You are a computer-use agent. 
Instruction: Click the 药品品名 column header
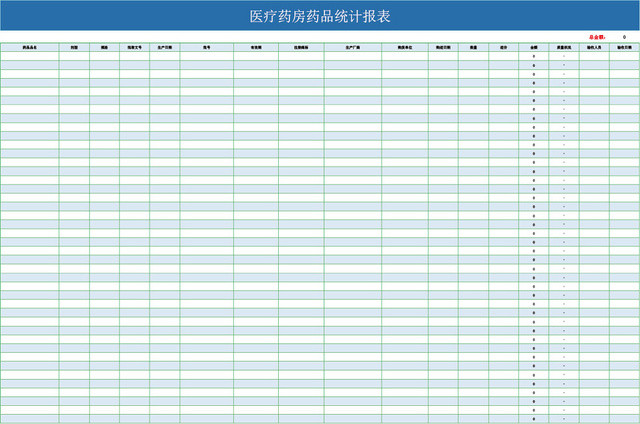coord(30,47)
